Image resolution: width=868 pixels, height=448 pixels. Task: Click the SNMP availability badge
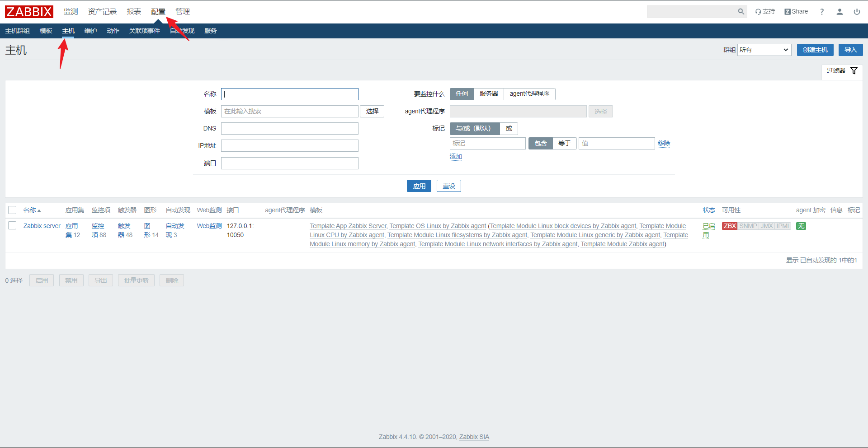tap(748, 226)
